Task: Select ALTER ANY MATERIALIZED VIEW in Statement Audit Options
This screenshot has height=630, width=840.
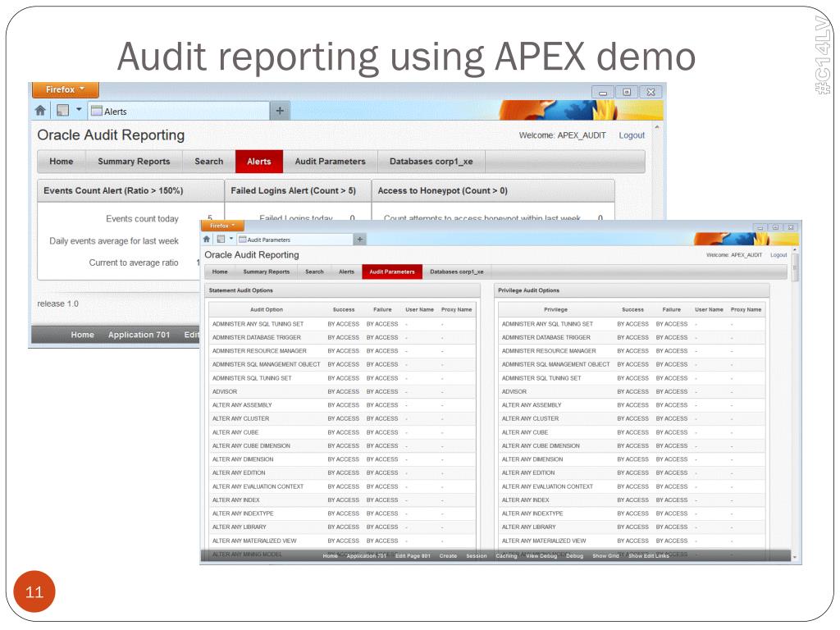Action: [254, 541]
